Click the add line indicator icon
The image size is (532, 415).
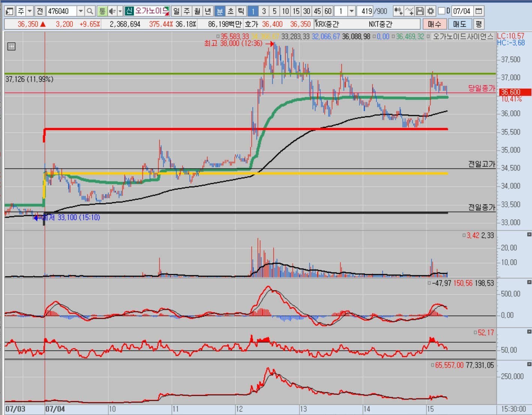tap(409, 11)
